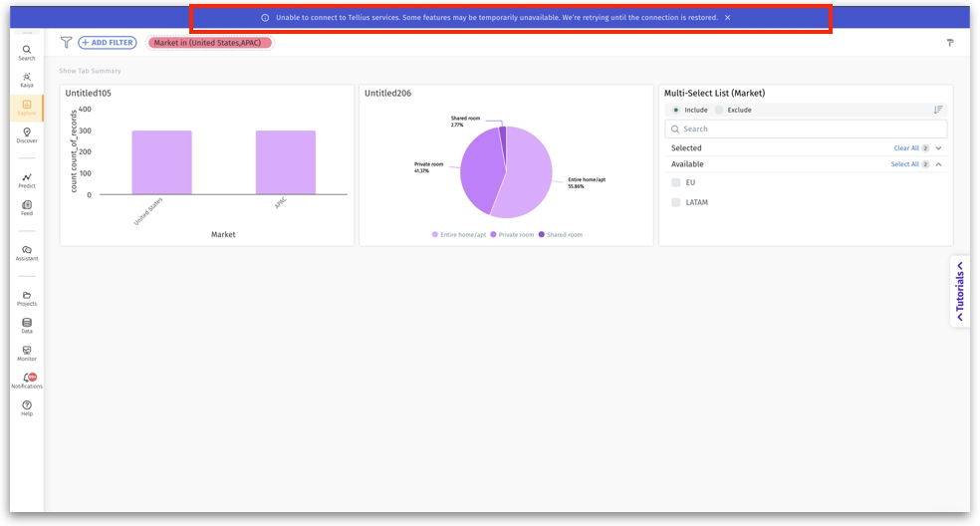Open the Feed page
980x526 pixels.
(x=27, y=207)
